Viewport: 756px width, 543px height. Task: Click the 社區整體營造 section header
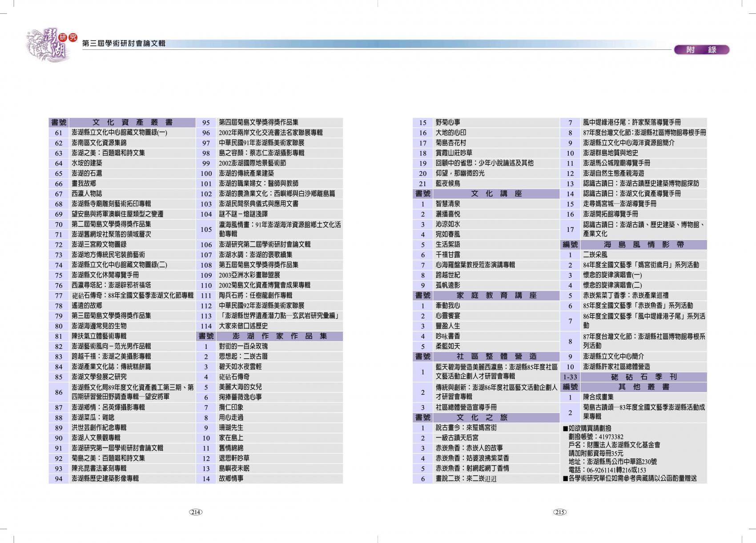pos(496,357)
